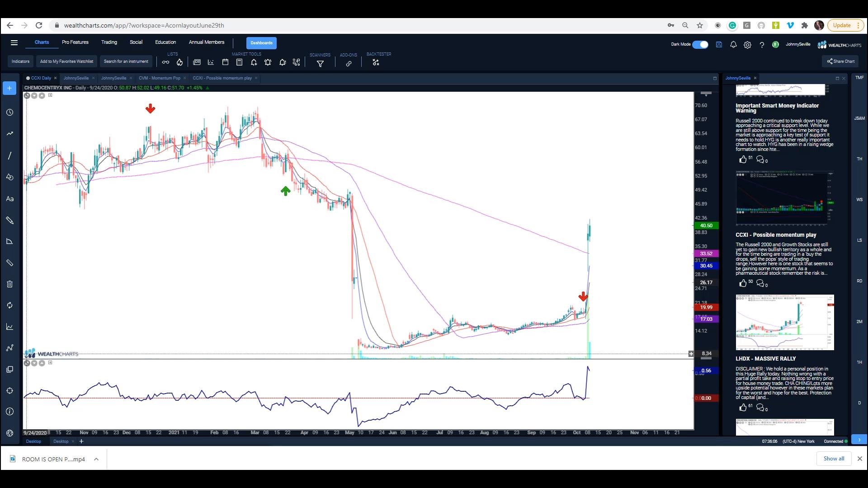This screenshot has width=868, height=488.
Task: Click Add to My Favorites Watchlist
Action: tap(66, 61)
